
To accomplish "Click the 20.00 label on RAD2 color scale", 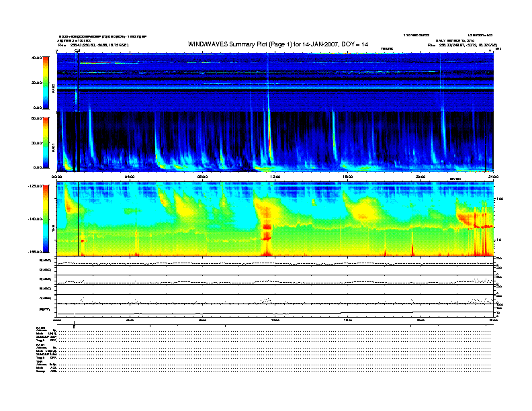I will point(36,83).
